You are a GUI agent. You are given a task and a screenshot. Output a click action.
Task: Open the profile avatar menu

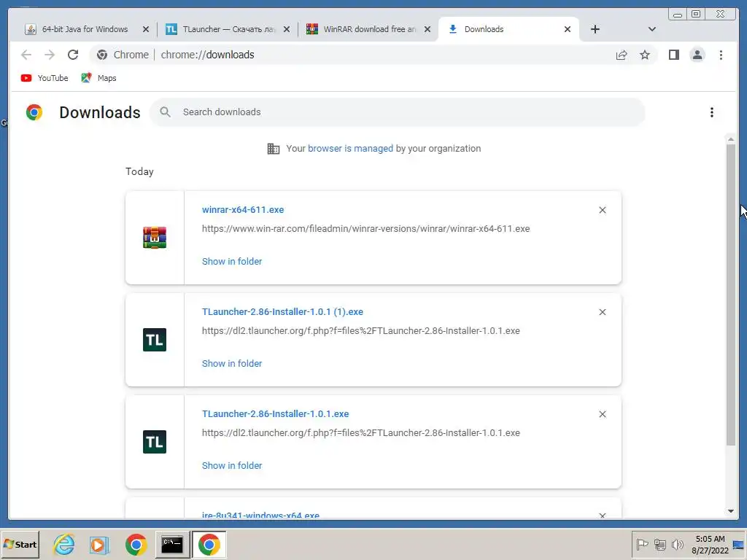[697, 55]
